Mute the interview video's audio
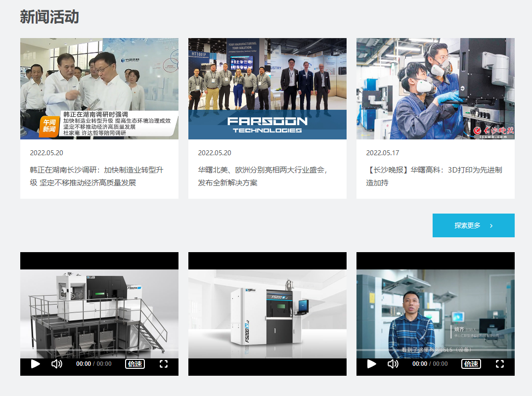Screen dimensions: 532x396 click(393, 364)
